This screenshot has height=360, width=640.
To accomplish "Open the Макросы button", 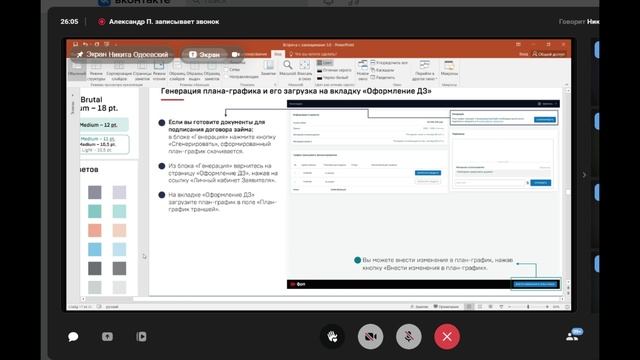I will coord(449,68).
